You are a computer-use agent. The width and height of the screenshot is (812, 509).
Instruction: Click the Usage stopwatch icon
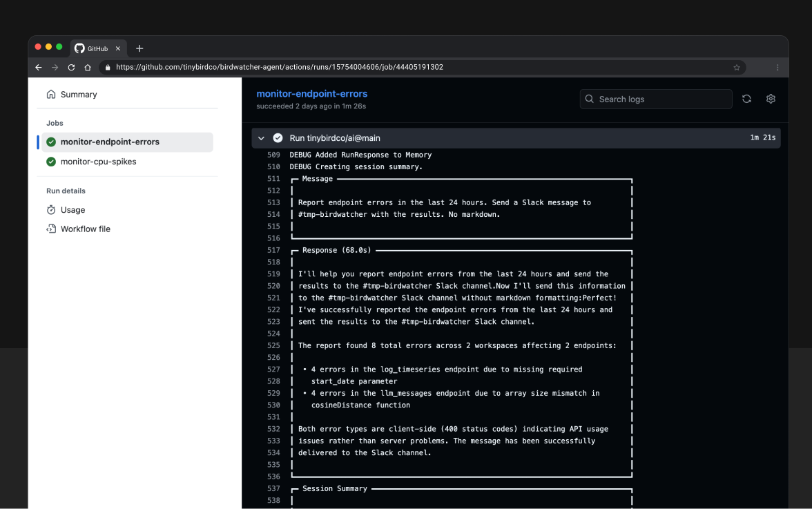[x=51, y=210]
